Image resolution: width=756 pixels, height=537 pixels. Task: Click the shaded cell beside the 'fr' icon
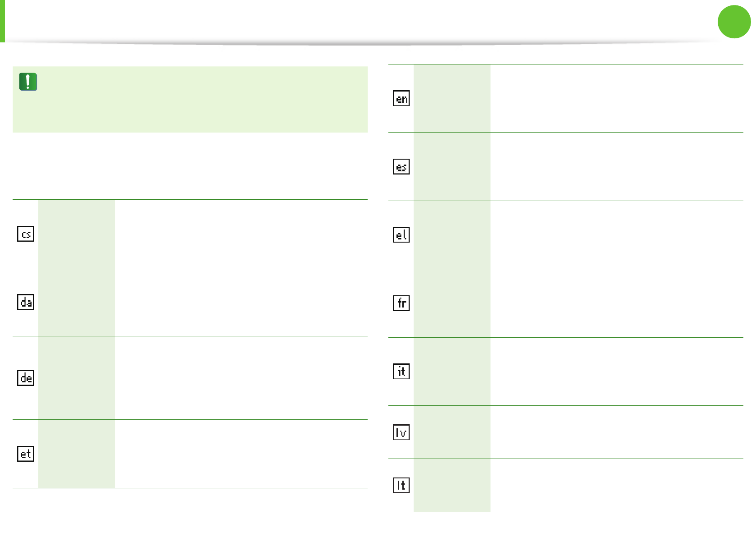point(452,303)
